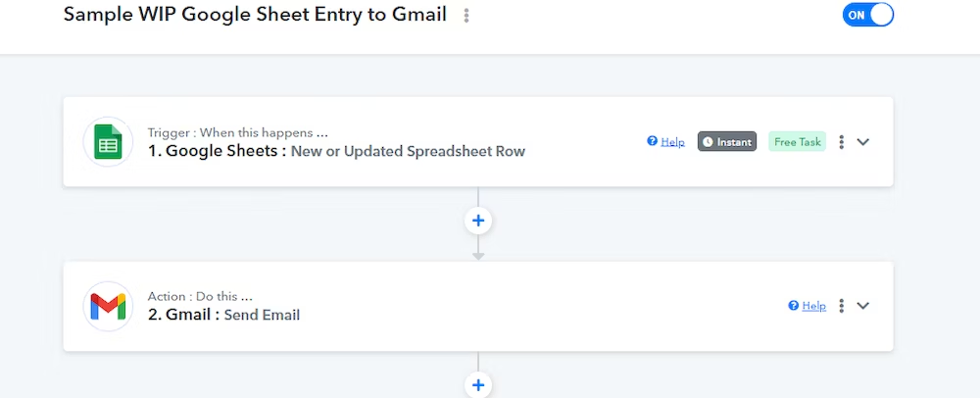The width and height of the screenshot is (980, 398).
Task: Click the Gmail app icon
Action: [x=108, y=306]
